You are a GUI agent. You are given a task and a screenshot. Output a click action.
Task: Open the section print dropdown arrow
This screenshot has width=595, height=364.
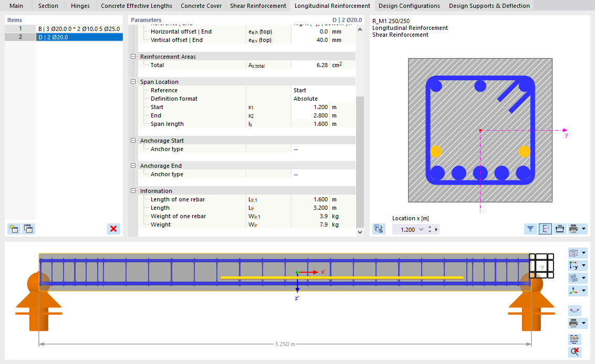tap(583, 229)
